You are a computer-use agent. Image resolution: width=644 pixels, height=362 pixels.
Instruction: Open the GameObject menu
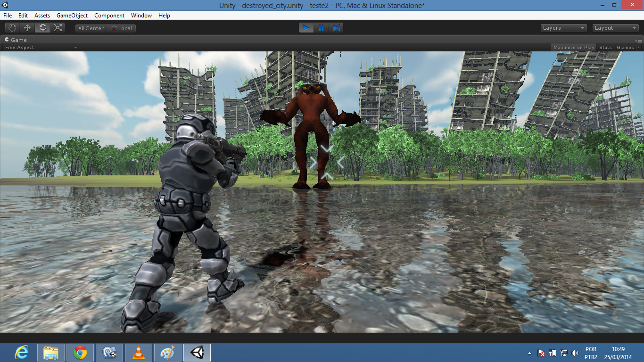click(72, 16)
